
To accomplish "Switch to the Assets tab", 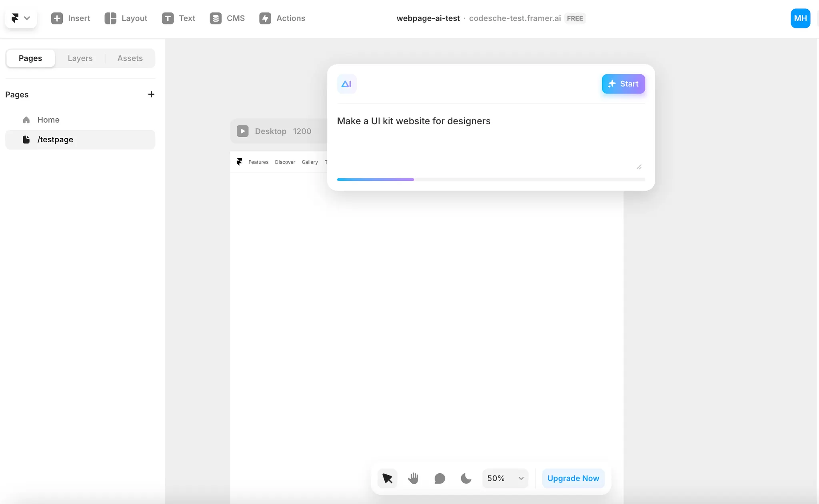I will 130,58.
